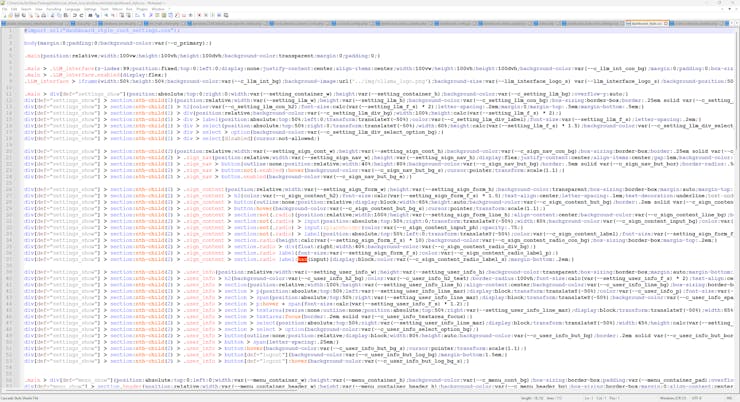Toggle the Show Indent Guide icon
Viewport: 740px width, 402px height.
151,15
